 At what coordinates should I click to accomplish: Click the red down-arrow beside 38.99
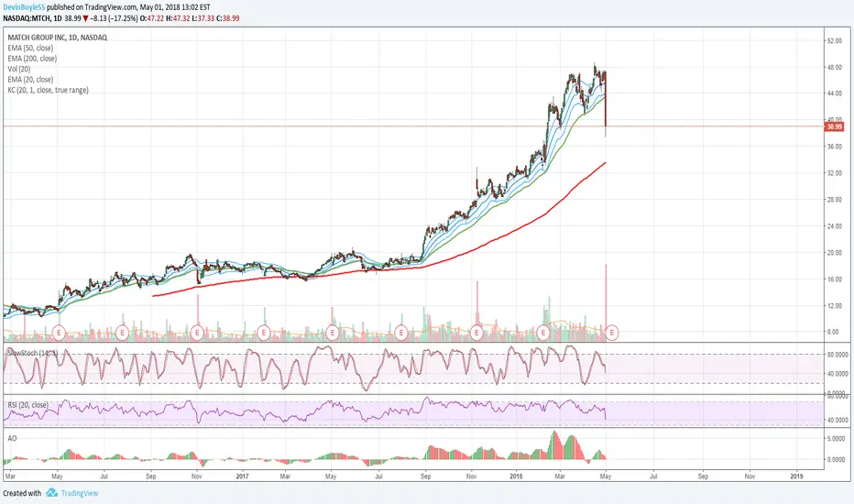pos(85,18)
